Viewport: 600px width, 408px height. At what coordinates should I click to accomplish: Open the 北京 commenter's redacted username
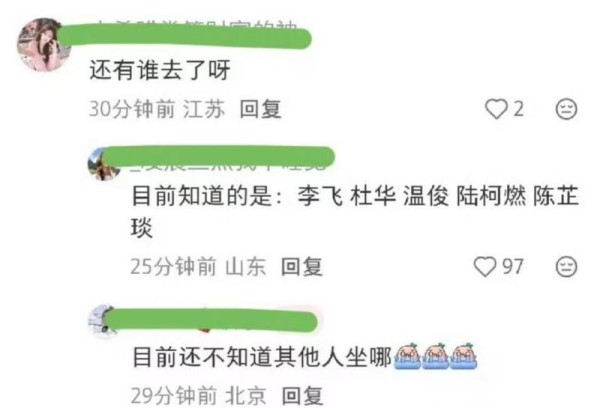click(211, 320)
